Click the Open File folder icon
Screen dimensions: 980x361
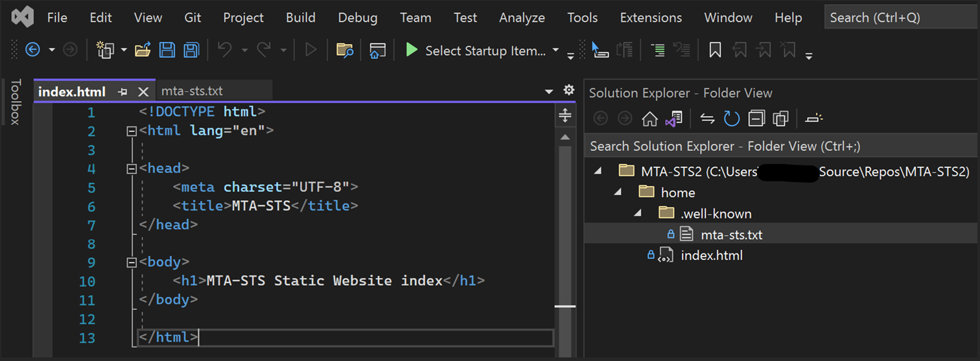click(143, 50)
